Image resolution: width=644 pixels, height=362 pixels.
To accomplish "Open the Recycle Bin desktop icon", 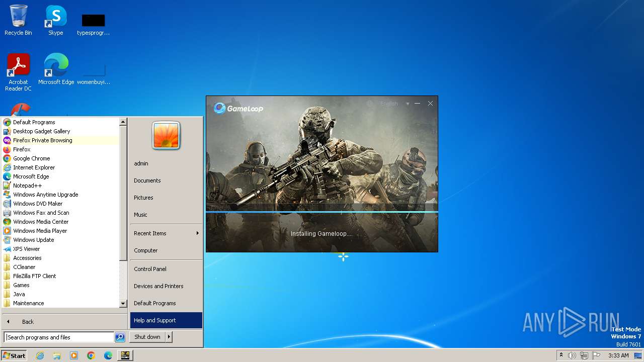I will (18, 20).
